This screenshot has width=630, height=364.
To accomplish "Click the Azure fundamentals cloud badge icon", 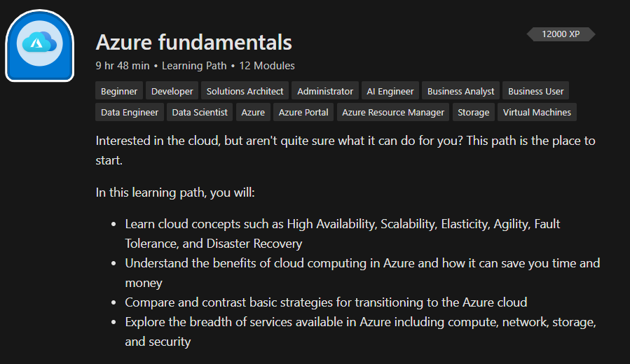I will (40, 45).
